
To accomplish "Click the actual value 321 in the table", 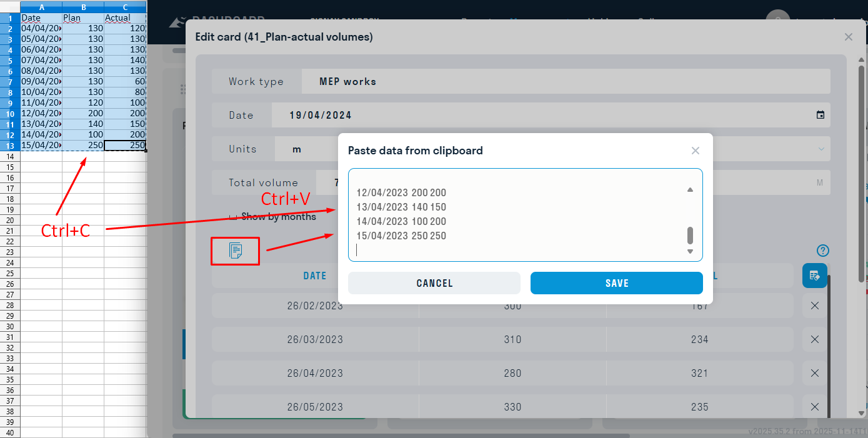I will point(700,374).
